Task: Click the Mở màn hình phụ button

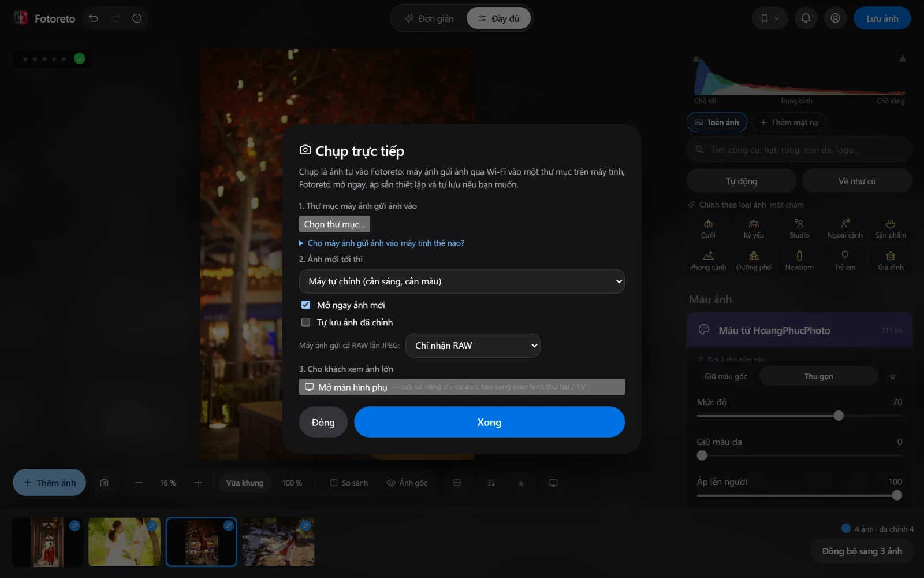Action: [x=461, y=387]
